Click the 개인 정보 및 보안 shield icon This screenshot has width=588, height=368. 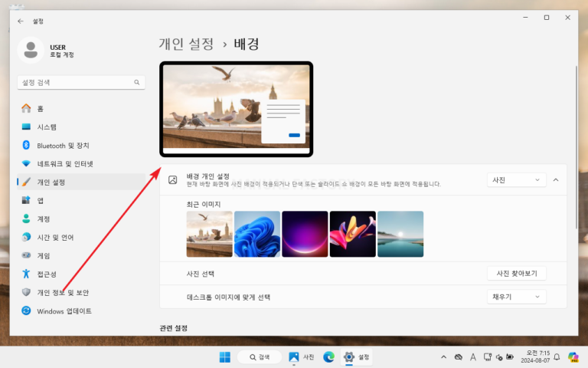pos(26,292)
